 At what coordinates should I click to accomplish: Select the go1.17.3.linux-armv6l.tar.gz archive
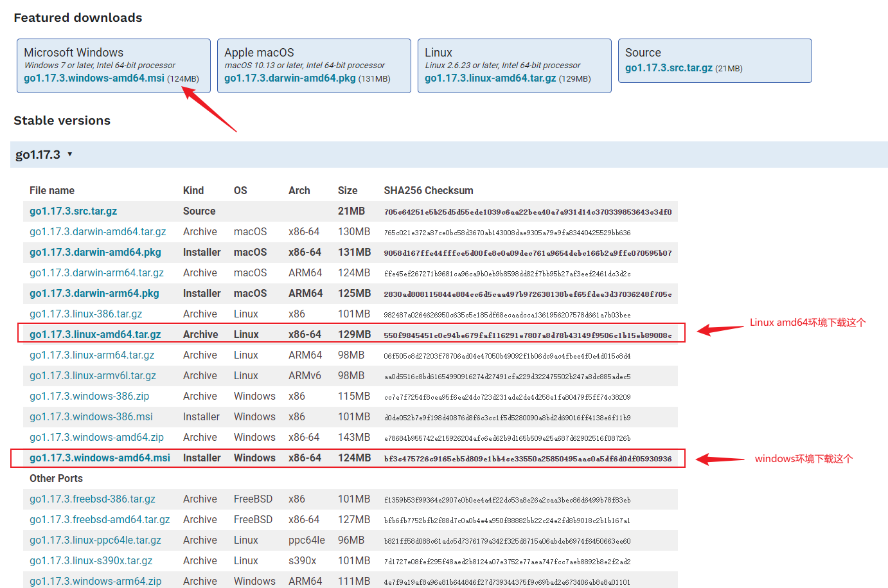pos(93,376)
